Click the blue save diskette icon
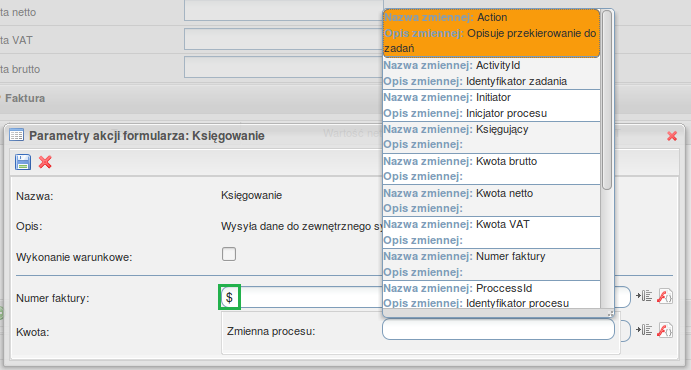Viewport: 691px width, 370px height. coord(23,162)
